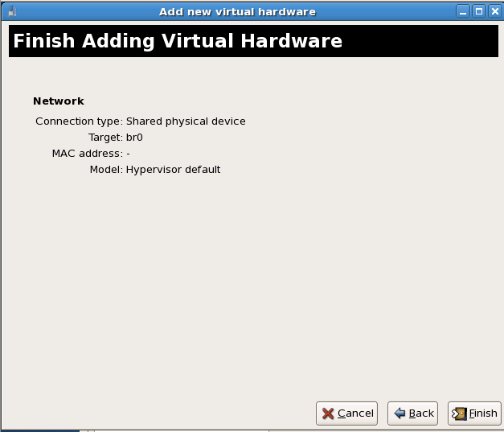This screenshot has width=504, height=432.
Task: Click the Back button
Action: 413,413
